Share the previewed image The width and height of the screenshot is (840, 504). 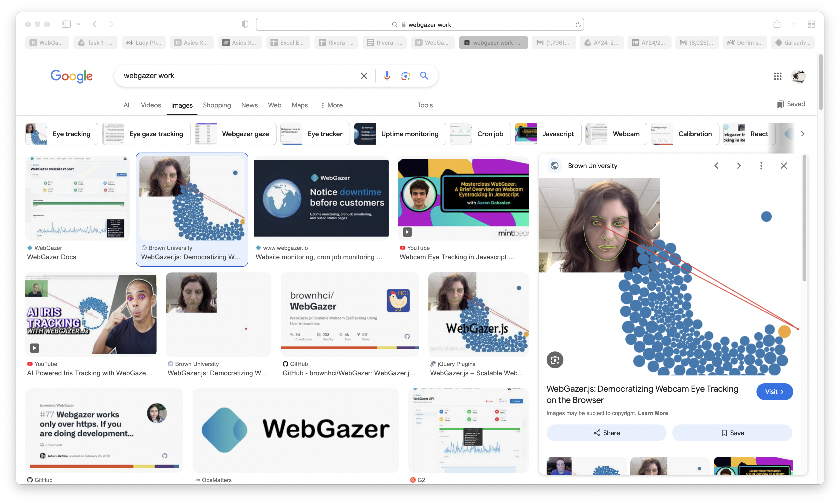(606, 433)
